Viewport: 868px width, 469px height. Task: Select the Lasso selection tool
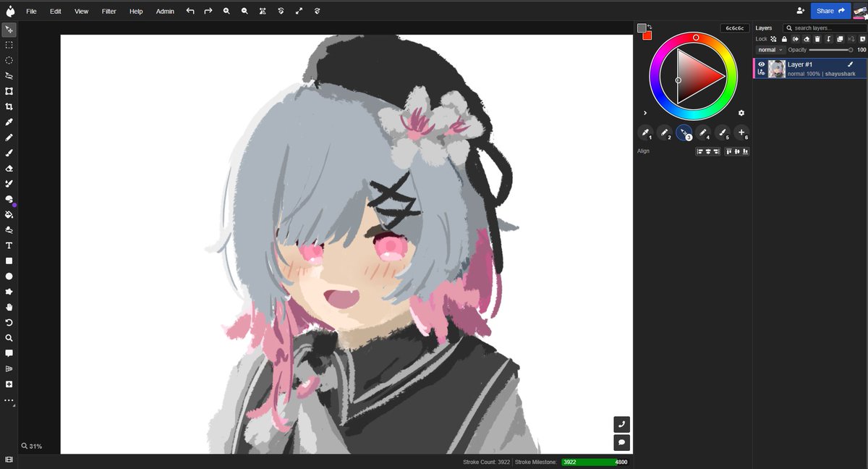click(x=9, y=75)
